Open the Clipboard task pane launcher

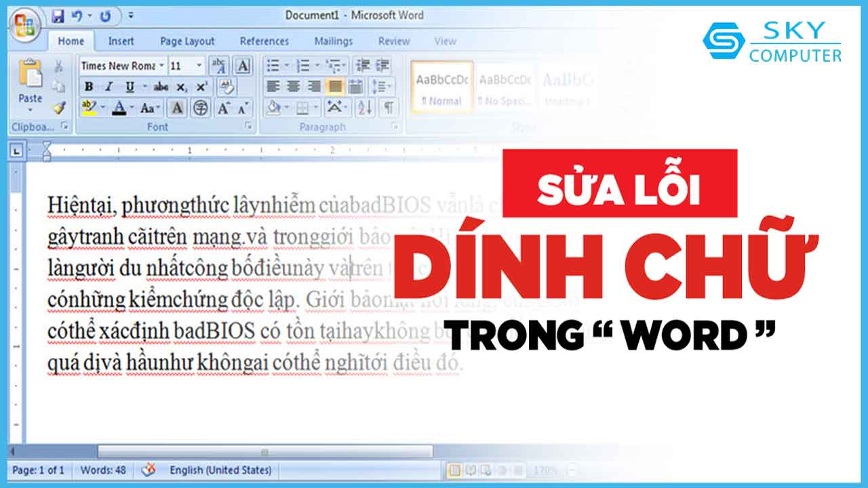[x=65, y=127]
